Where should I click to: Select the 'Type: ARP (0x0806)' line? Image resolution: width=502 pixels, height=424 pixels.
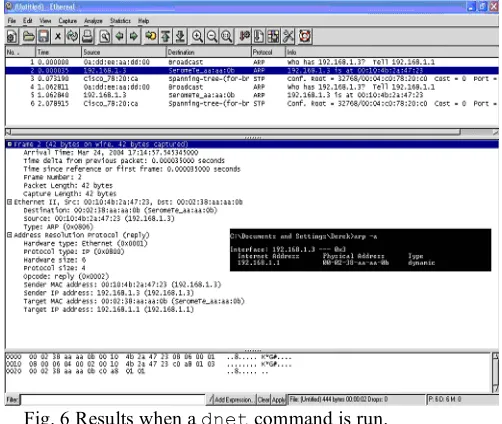(x=58, y=227)
